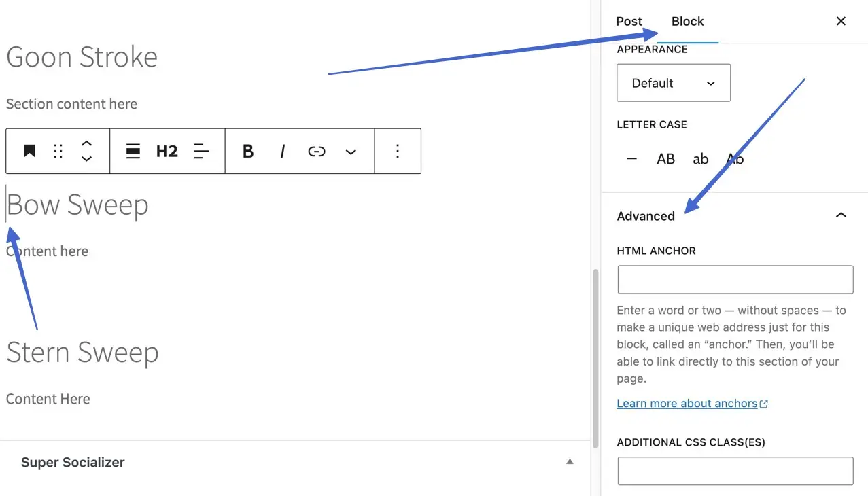Switch to the Post tab

pos(629,22)
